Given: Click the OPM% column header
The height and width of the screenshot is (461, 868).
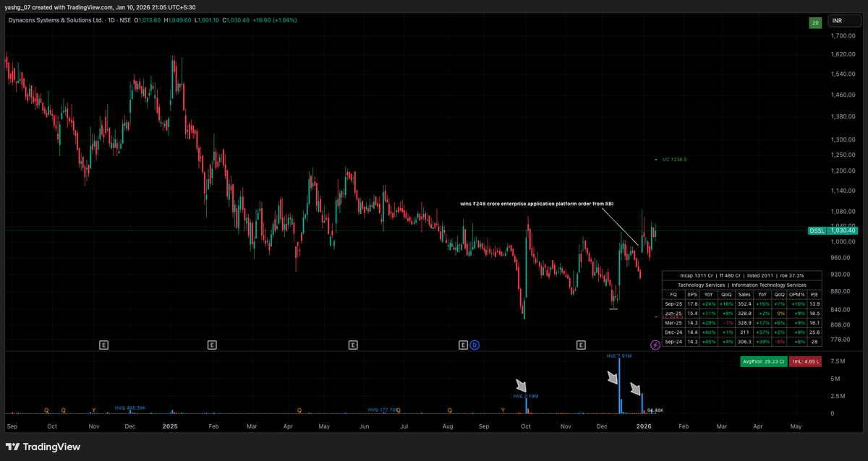Looking at the screenshot, I should (x=797, y=295).
